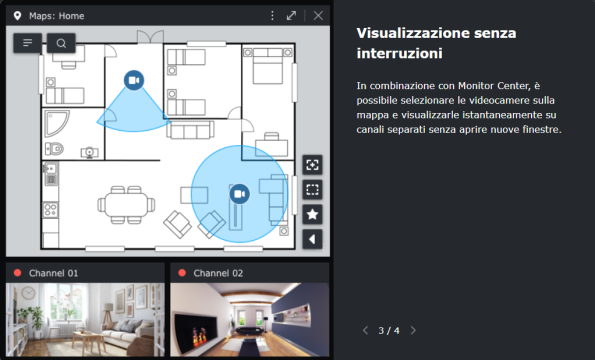Open the Channel 01 live view thumbnail
The height and width of the screenshot is (360, 595).
[85, 319]
